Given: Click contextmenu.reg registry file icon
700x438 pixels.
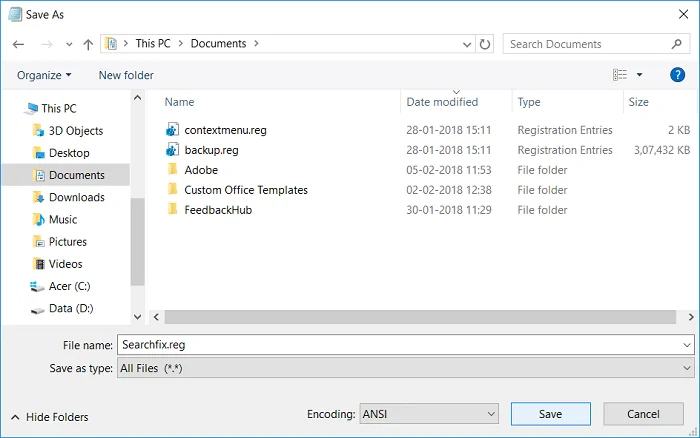Looking at the screenshot, I should 172,129.
